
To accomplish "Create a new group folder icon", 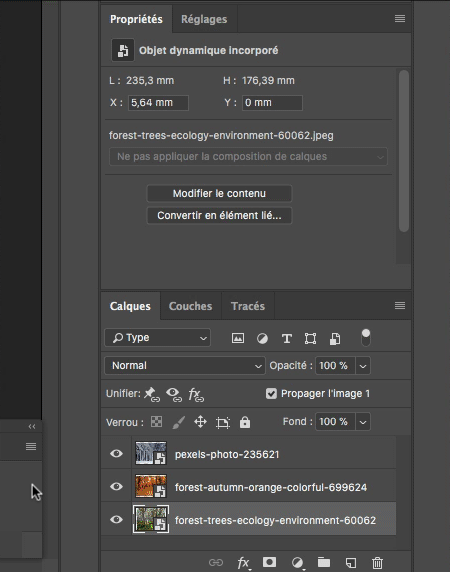I will (324, 562).
